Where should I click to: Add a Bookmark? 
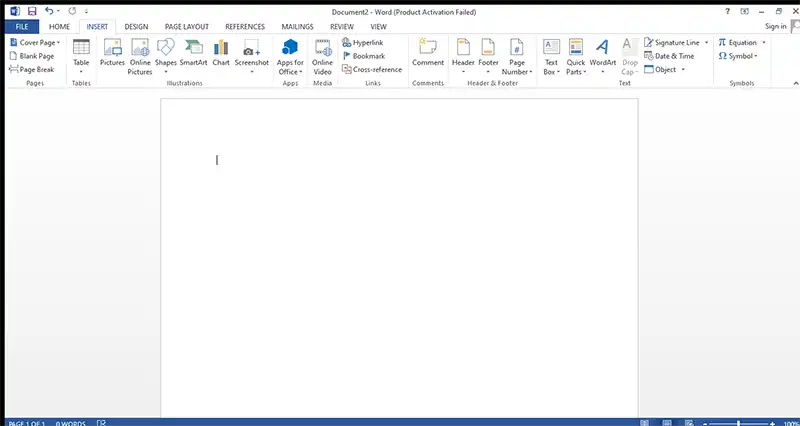[364, 56]
